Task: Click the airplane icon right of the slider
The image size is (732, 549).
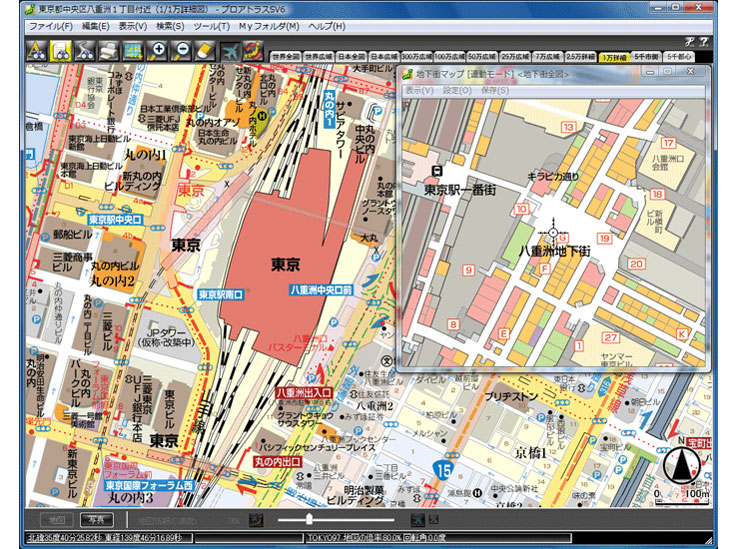Action: [417, 519]
